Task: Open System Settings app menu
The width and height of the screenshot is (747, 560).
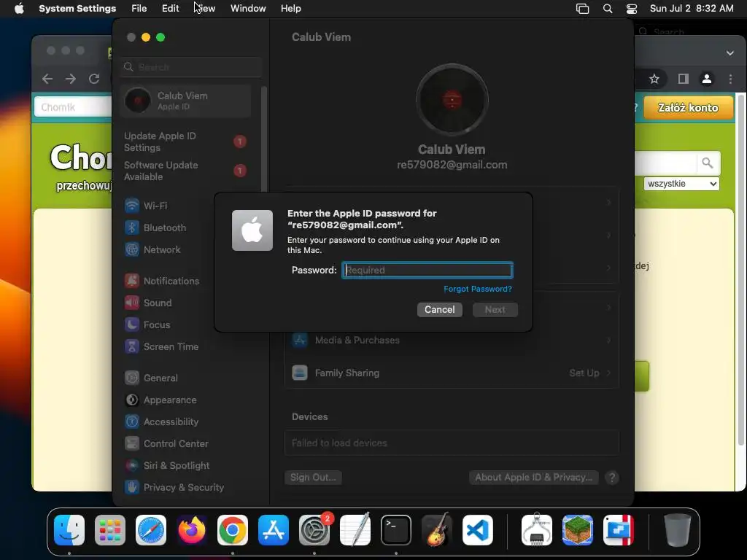Action: click(x=77, y=9)
